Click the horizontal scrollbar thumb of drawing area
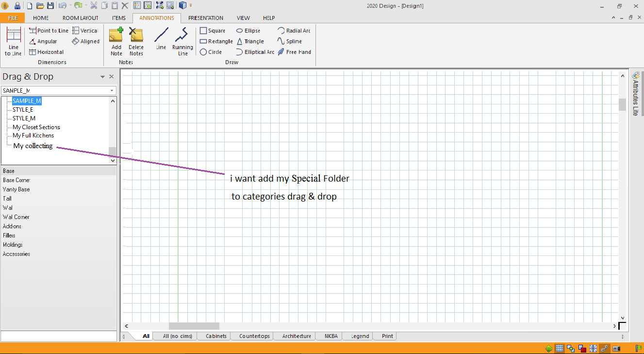 pyautogui.click(x=194, y=326)
